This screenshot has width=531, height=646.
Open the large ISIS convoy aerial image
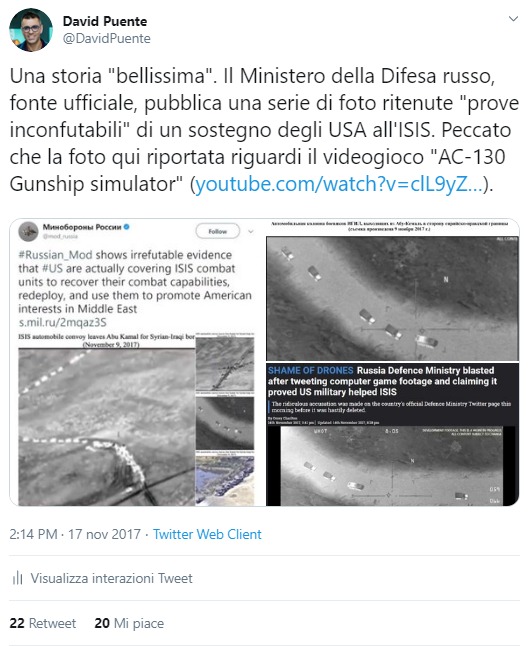pos(106,427)
